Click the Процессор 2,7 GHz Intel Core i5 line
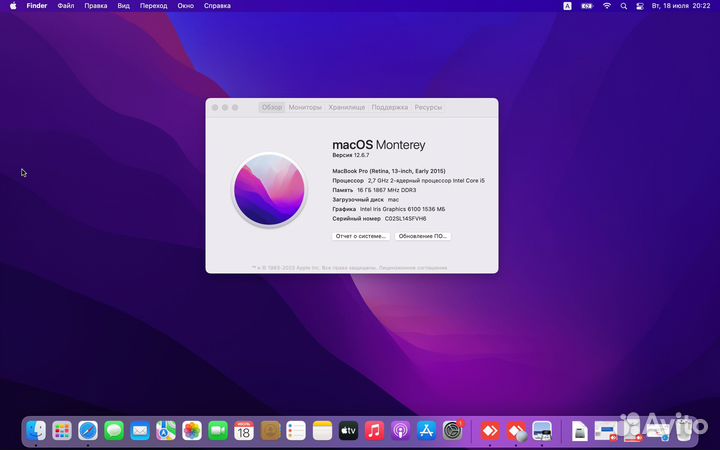 coord(408,180)
